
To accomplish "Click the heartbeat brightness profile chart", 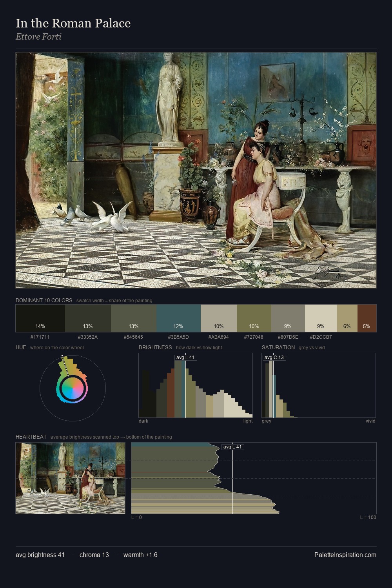I will tap(254, 478).
